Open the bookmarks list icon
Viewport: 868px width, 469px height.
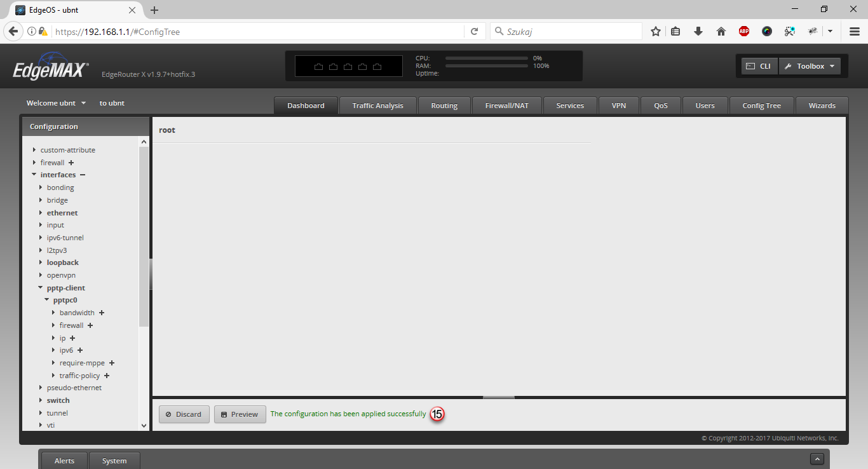(x=675, y=31)
